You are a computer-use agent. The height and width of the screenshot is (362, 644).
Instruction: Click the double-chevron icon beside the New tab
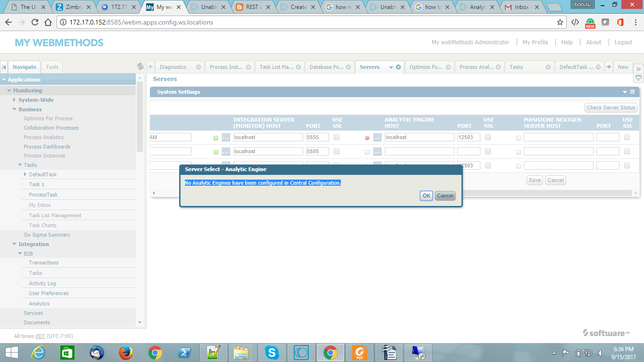pyautogui.click(x=638, y=68)
